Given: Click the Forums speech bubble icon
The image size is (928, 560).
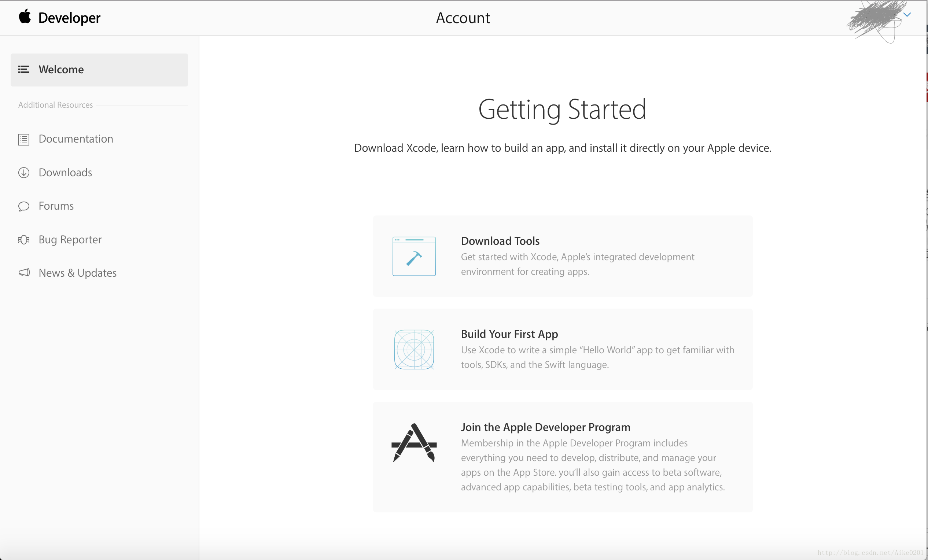Looking at the screenshot, I should [24, 206].
